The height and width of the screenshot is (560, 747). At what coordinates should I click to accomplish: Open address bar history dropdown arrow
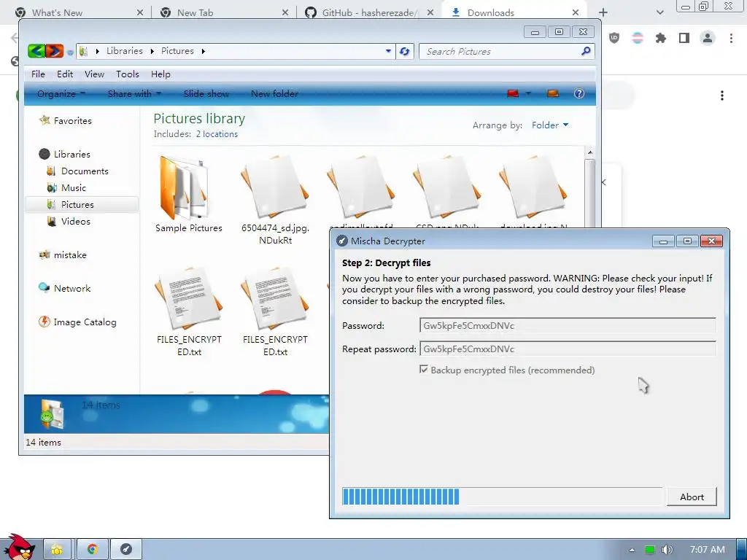[x=388, y=51]
